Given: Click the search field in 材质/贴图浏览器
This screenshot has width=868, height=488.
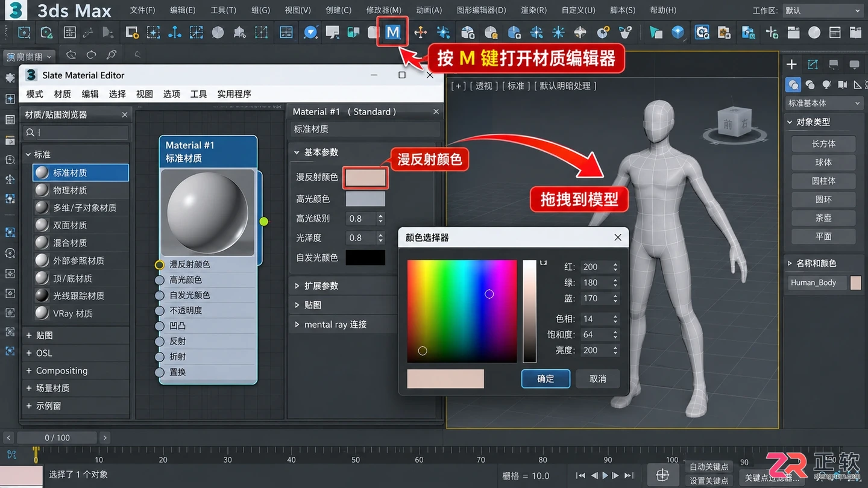Looking at the screenshot, I should 76,133.
